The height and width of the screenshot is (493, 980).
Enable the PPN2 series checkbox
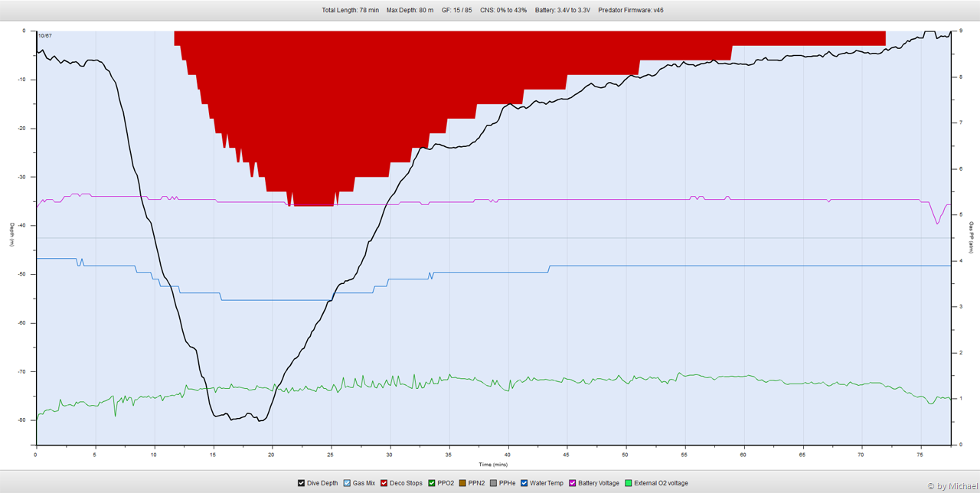(x=463, y=483)
